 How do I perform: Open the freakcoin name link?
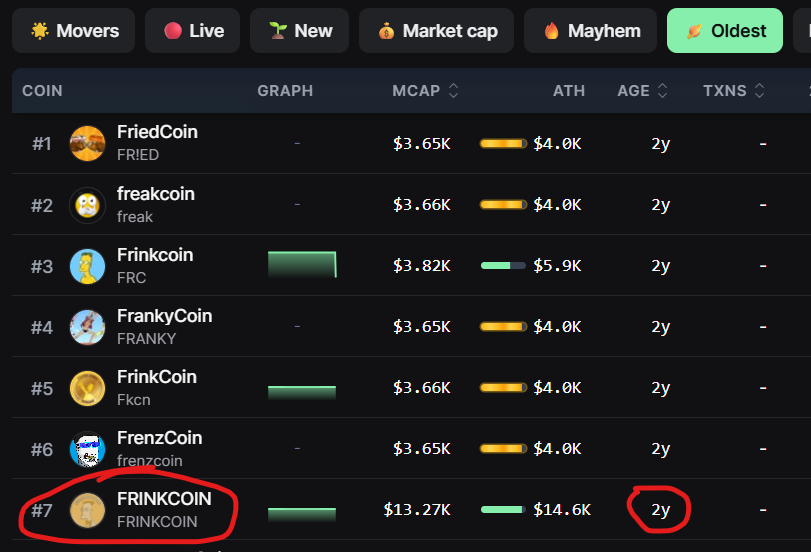point(156,193)
